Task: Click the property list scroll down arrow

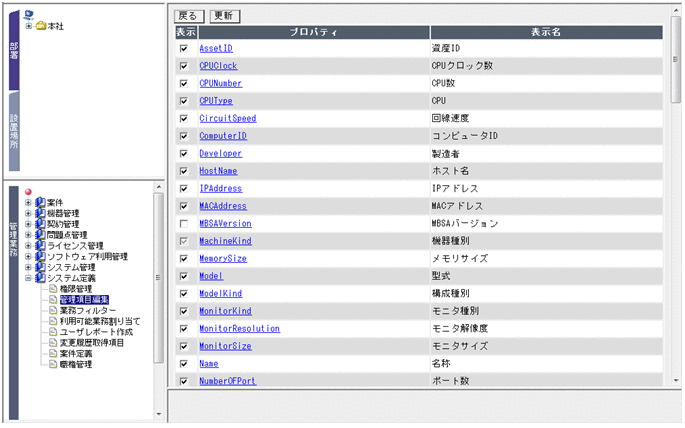Action: [676, 380]
